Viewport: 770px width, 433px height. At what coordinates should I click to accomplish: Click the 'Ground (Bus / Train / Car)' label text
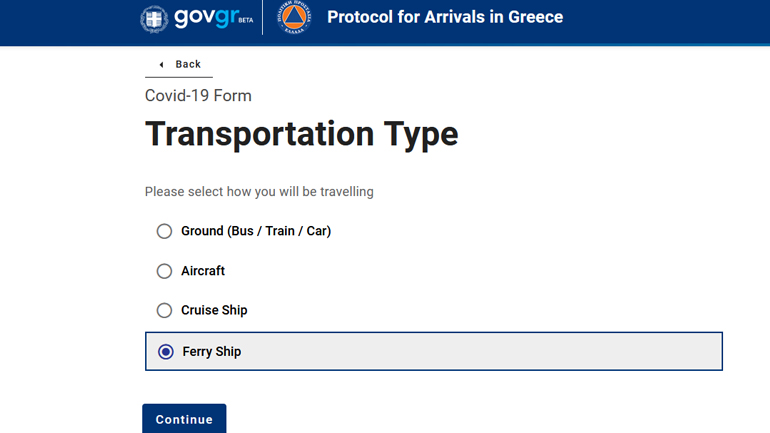click(256, 231)
